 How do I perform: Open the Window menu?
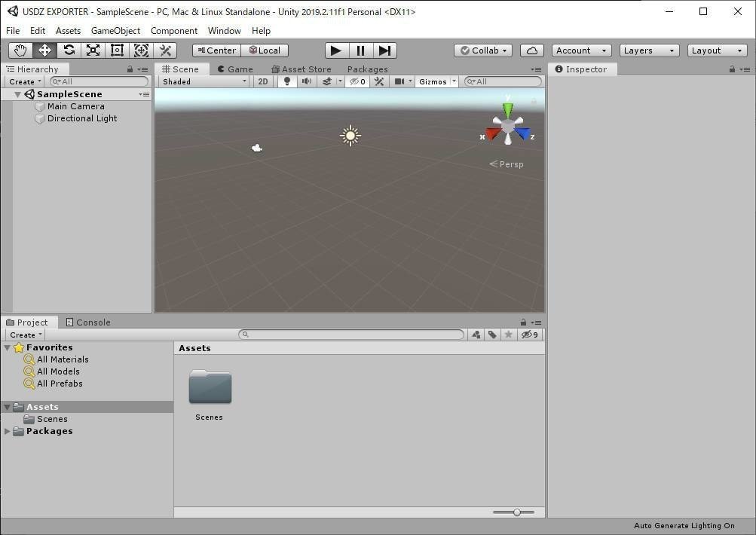pos(224,30)
